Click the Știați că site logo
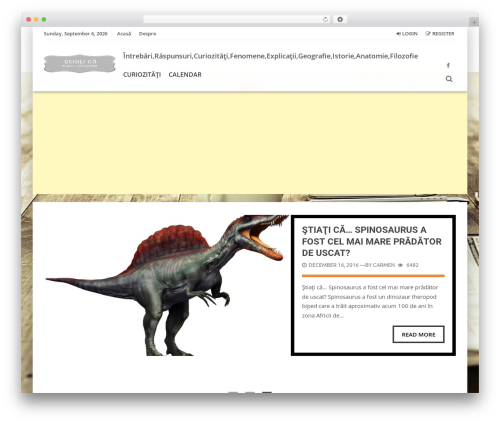The width and height of the screenshot is (500, 423). [x=80, y=63]
